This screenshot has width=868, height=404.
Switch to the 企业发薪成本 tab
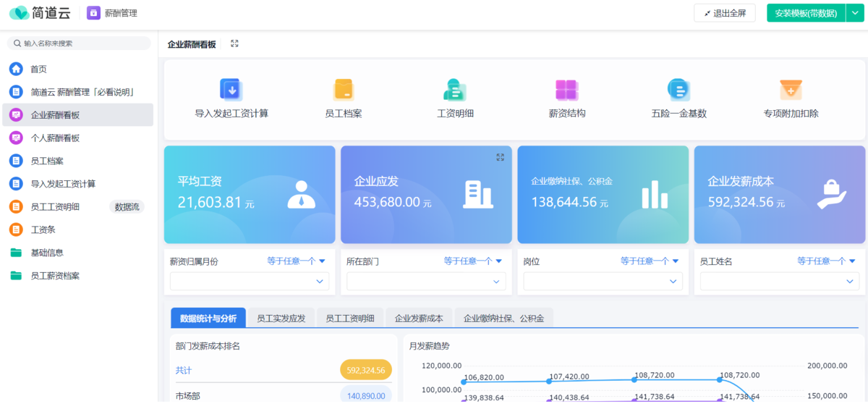pos(419,319)
